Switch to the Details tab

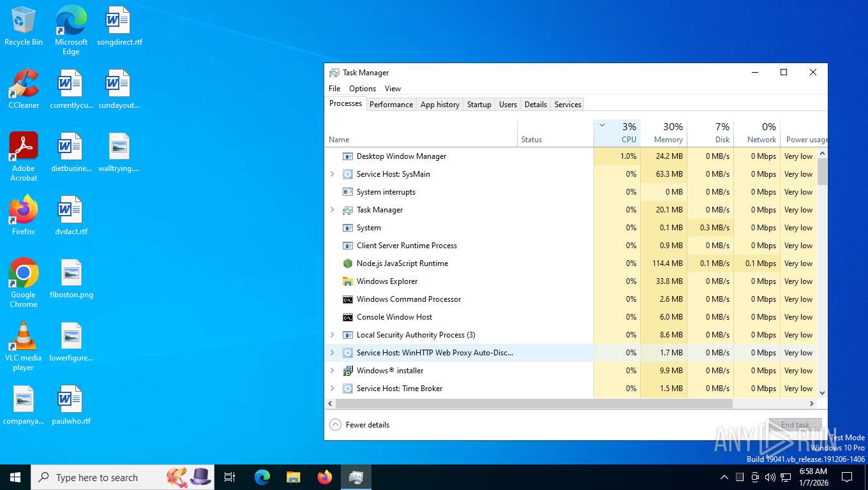[535, 105]
